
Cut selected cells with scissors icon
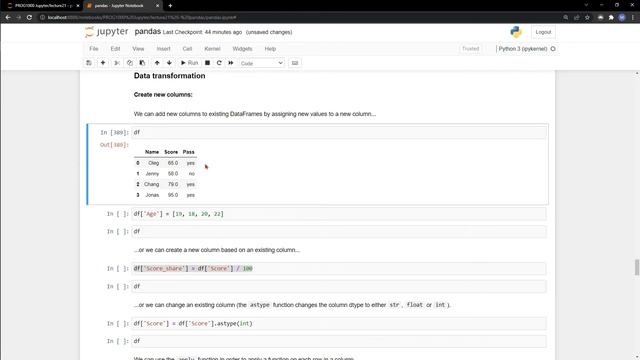117,63
